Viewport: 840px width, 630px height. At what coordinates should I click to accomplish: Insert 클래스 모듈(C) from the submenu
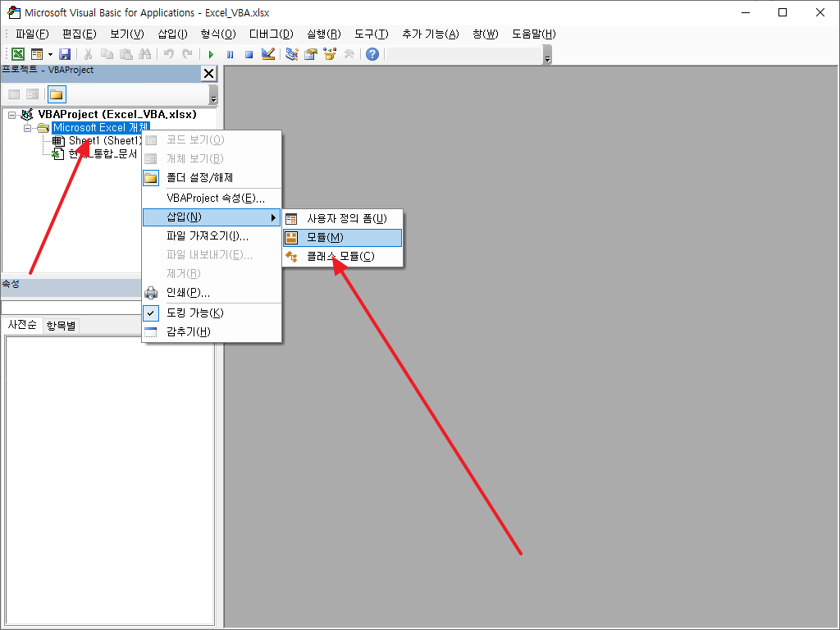click(342, 257)
